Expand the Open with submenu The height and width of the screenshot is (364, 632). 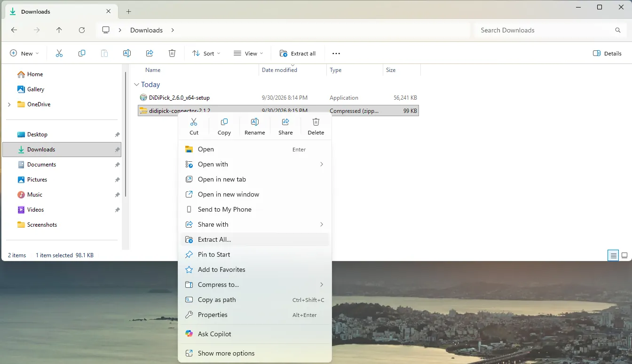[322, 164]
